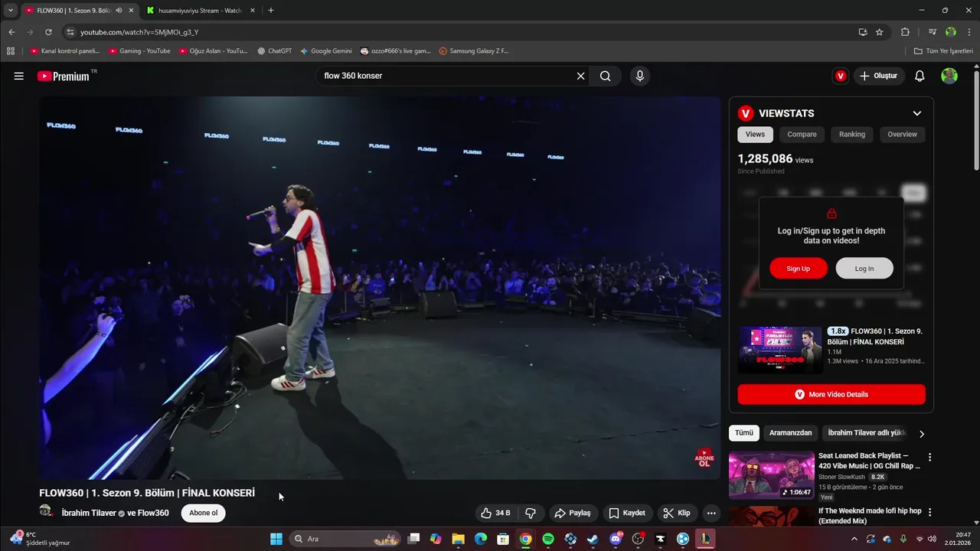Open FLOW360 thumbnail in ViewStats panel
980x551 pixels.
[x=780, y=350]
